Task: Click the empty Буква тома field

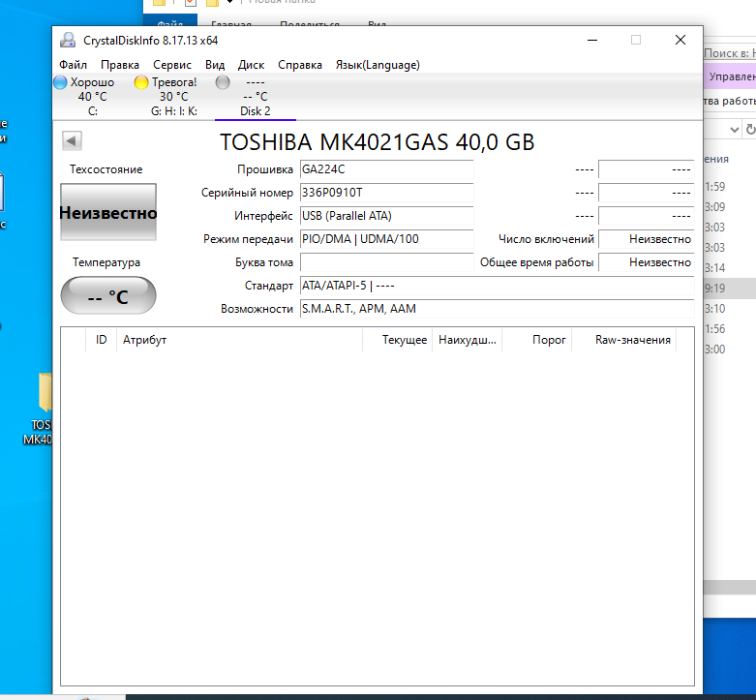Action: 386,262
